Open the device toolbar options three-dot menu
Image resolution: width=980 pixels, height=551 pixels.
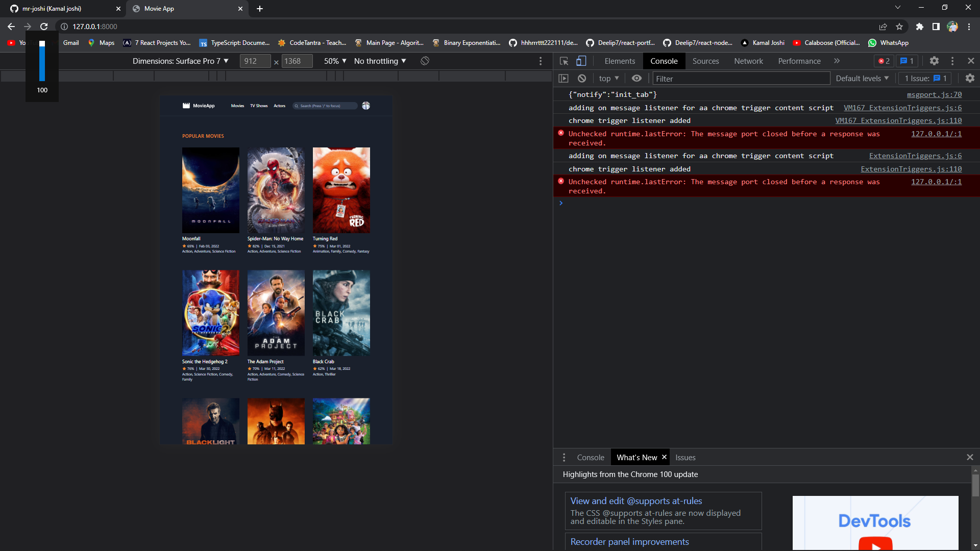[x=541, y=61]
